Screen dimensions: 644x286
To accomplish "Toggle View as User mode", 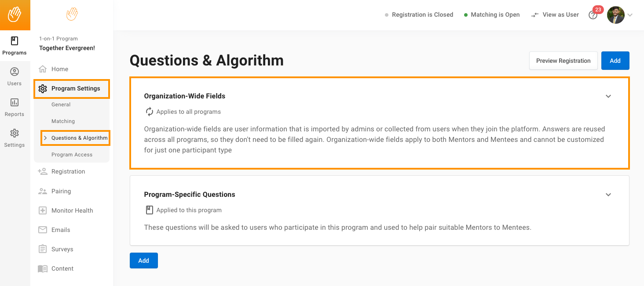I will (555, 15).
